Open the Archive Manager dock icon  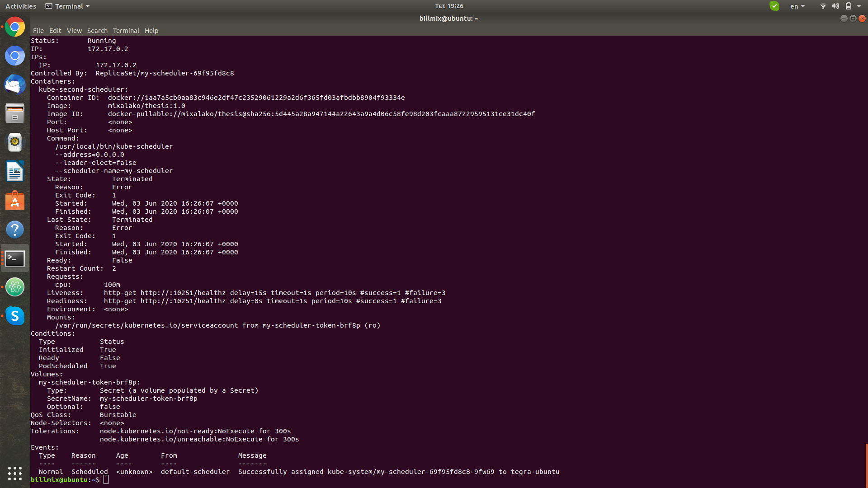15,113
